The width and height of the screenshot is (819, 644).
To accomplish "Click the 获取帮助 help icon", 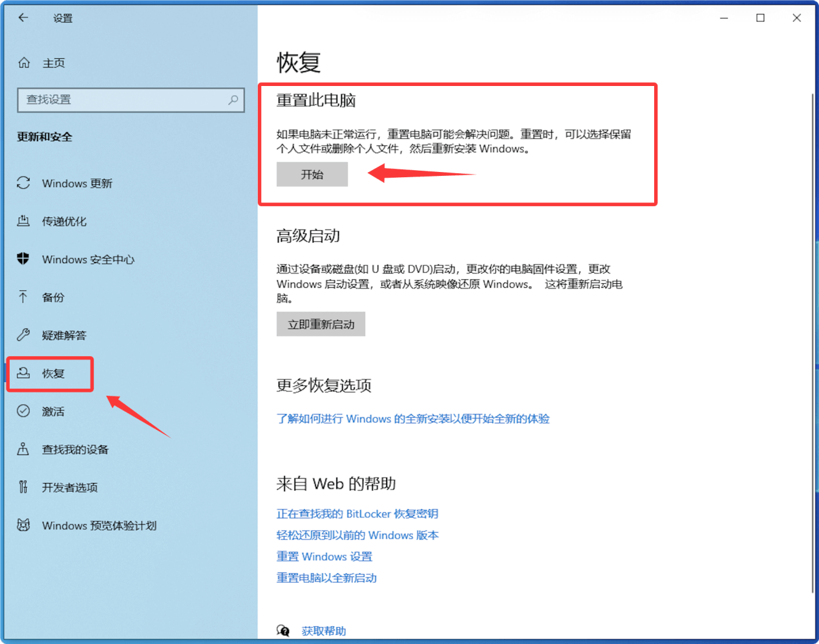I will click(x=284, y=630).
